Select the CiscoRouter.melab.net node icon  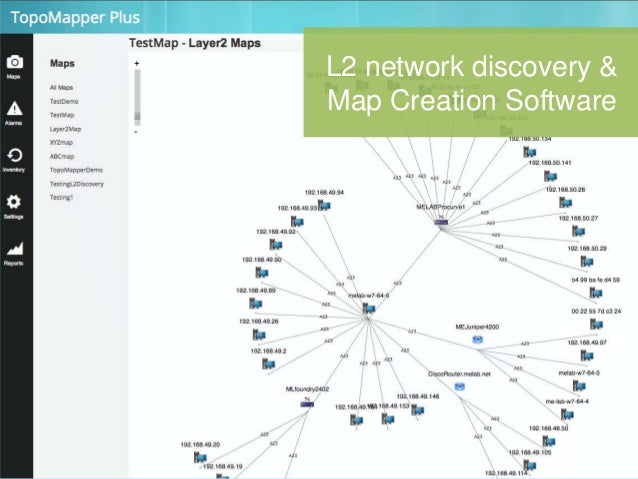460,386
